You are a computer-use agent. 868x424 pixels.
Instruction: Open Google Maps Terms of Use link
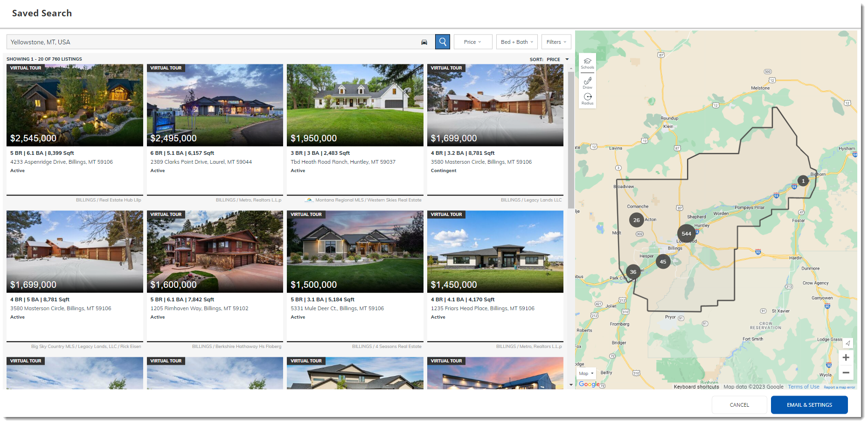803,387
